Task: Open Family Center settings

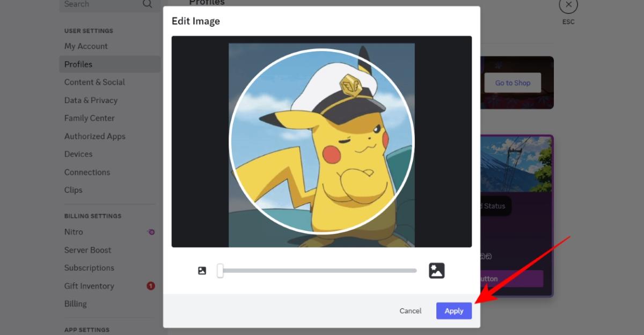Action: (89, 118)
